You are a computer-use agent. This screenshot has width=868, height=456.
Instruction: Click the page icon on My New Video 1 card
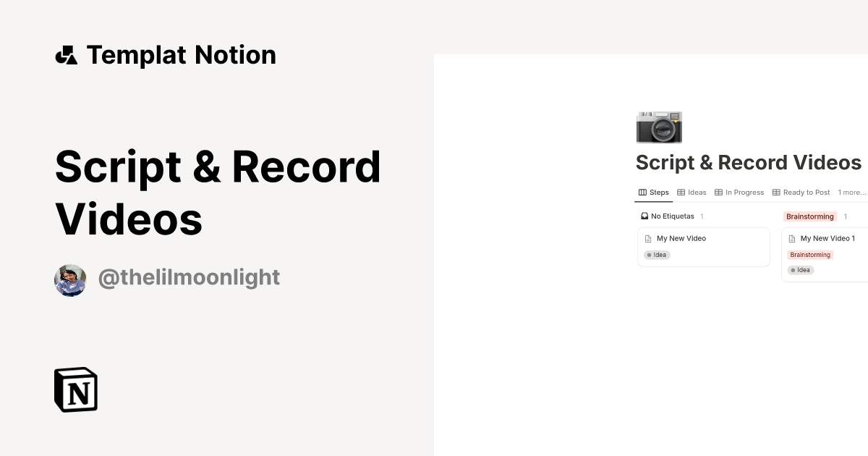(x=794, y=238)
